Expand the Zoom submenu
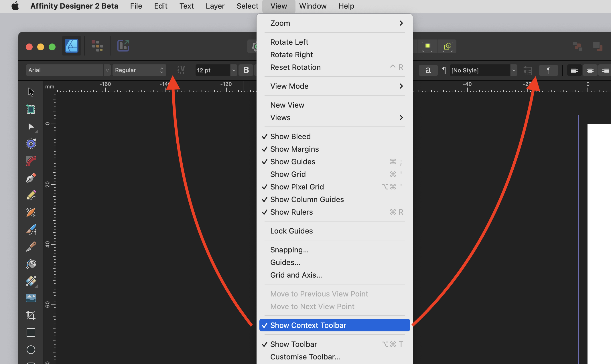 [334, 23]
